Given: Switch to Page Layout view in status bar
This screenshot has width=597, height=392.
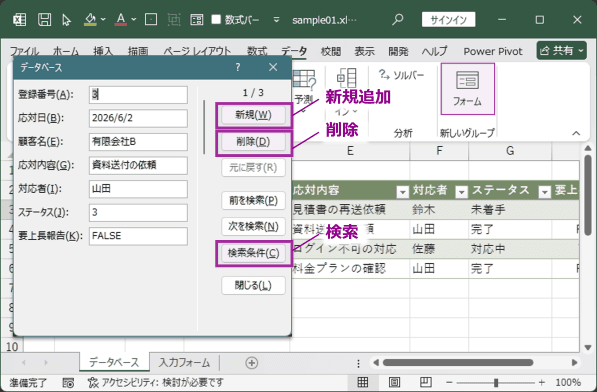Looking at the screenshot, I should (394, 382).
